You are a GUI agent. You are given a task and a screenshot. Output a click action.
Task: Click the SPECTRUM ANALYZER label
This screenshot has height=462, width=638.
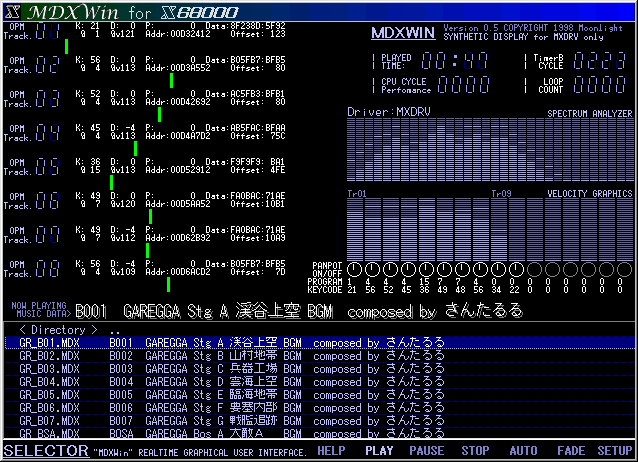590,114
